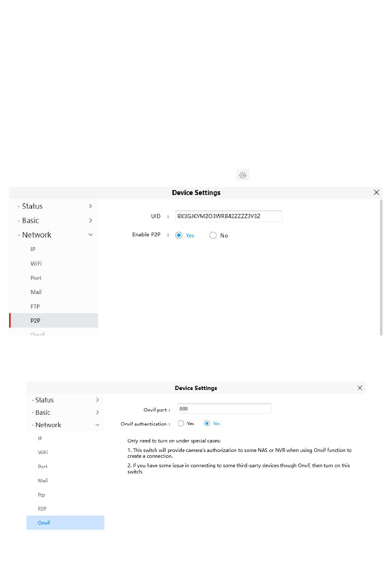Select Yes for Onvif authentication
This screenshot has width=392, height=573.
[x=181, y=423]
